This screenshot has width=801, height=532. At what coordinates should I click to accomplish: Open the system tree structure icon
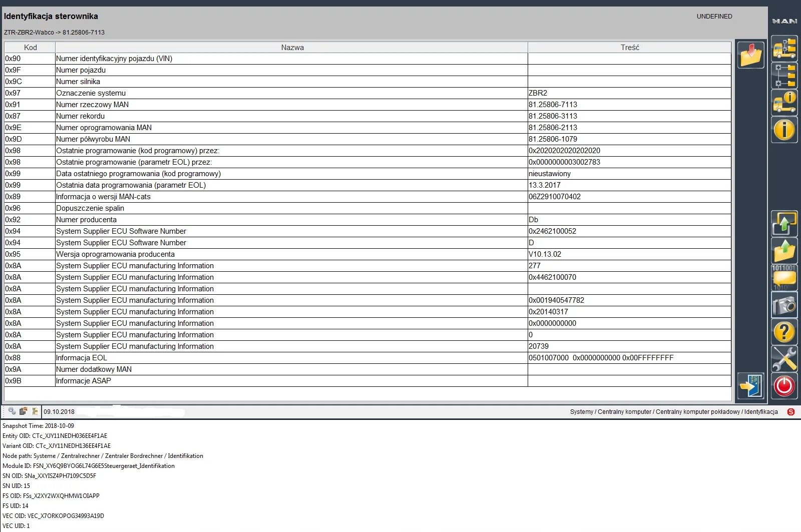coord(784,75)
